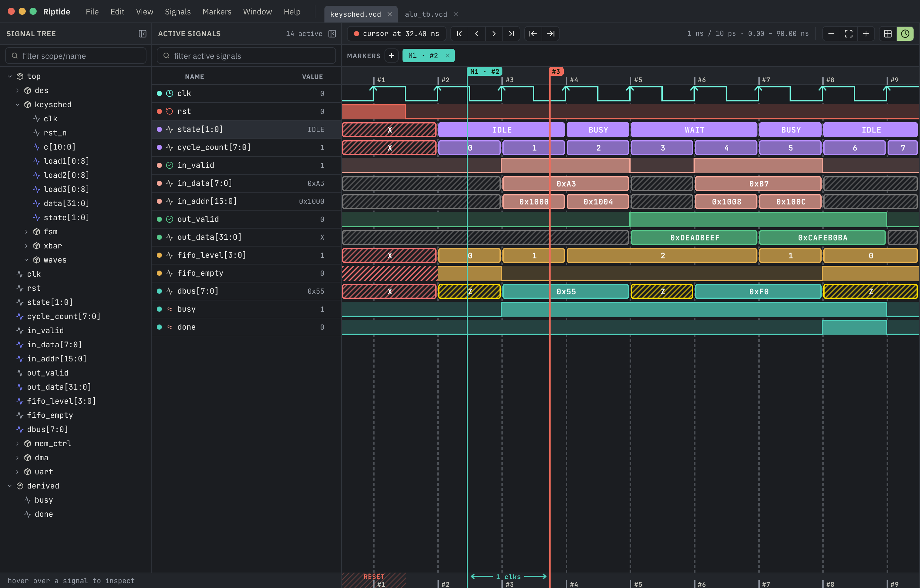Click the 0xDEADBEEF segment in out_data waveform
Viewport: 920px width, 588px height.
694,238
